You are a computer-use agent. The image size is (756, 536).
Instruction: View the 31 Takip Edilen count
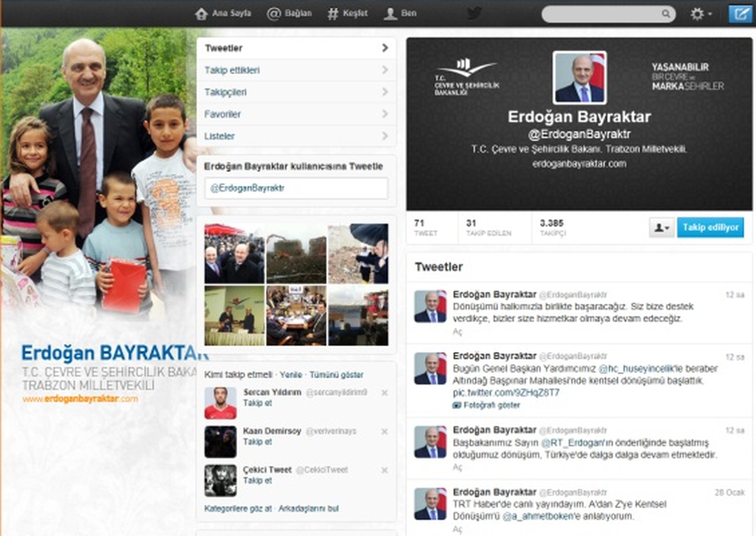pyautogui.click(x=488, y=228)
